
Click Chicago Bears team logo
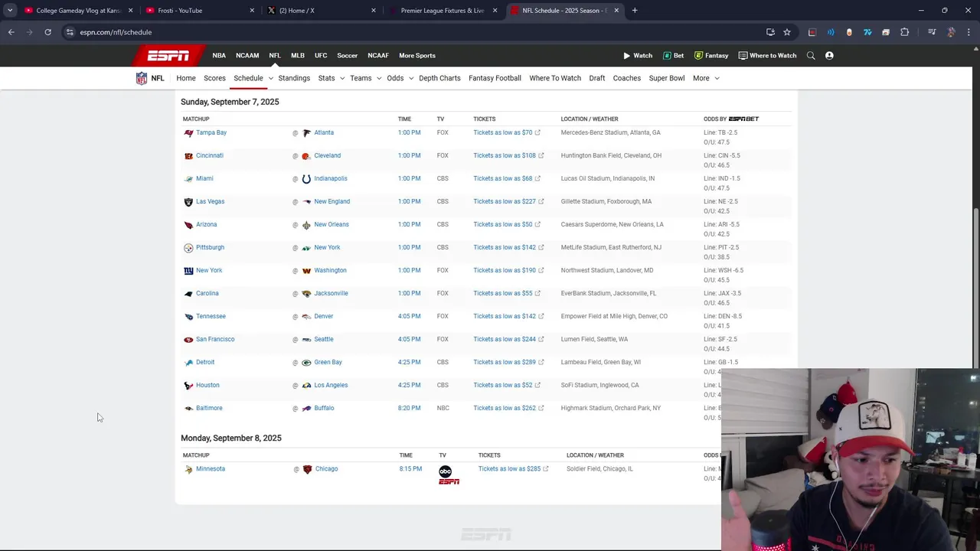[307, 469]
